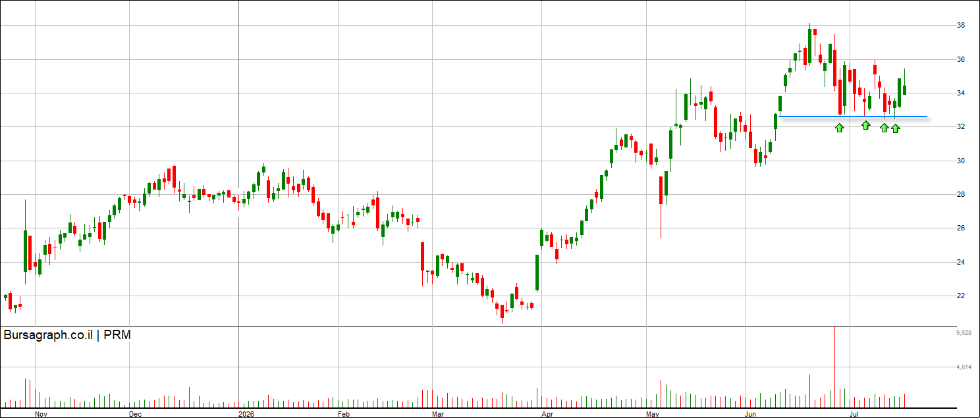Select the Mar label on time axis
The image size is (980, 418).
[437, 414]
